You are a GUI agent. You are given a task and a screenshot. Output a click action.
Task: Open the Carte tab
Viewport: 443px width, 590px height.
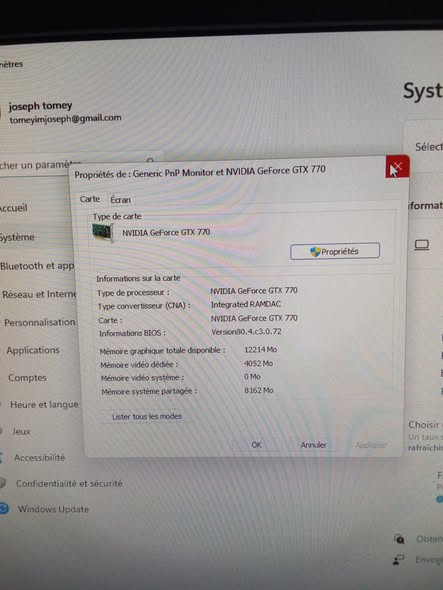point(90,199)
